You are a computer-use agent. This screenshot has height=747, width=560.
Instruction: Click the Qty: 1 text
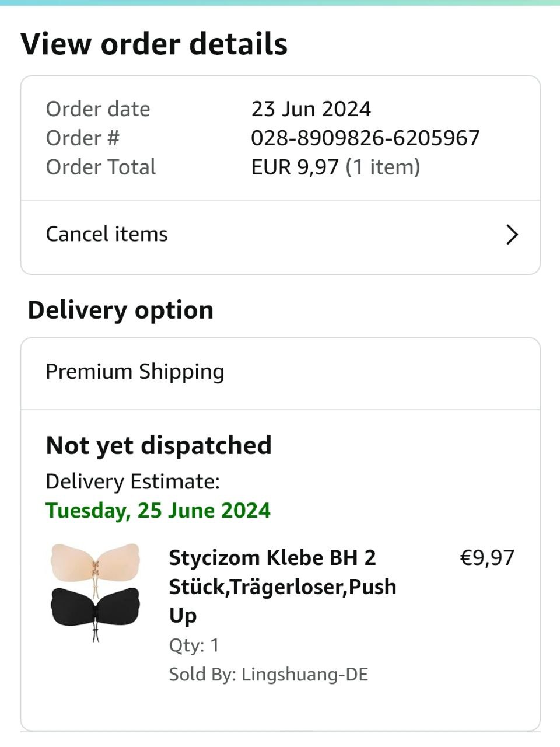pyautogui.click(x=194, y=645)
